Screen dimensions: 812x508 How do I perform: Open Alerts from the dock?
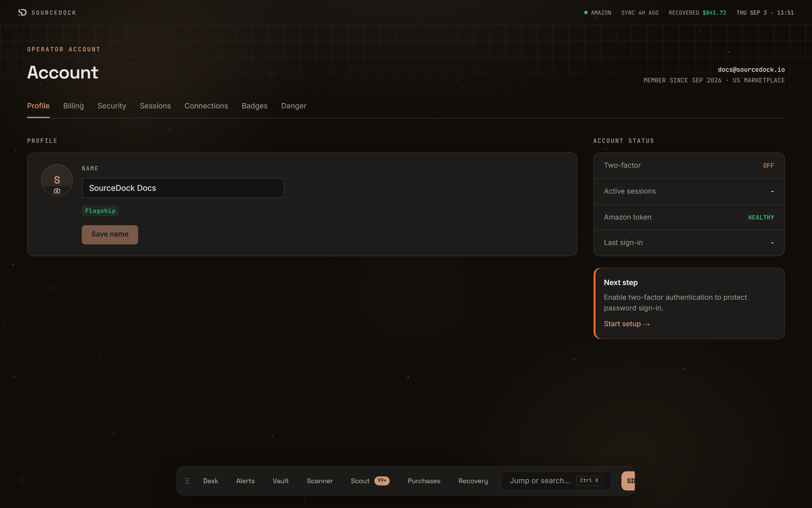(x=245, y=481)
